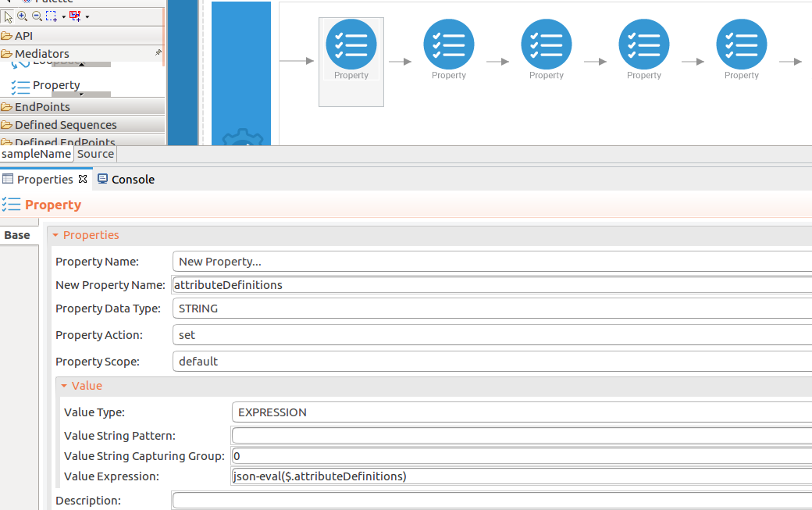Click the Value Expression field

click(522, 476)
